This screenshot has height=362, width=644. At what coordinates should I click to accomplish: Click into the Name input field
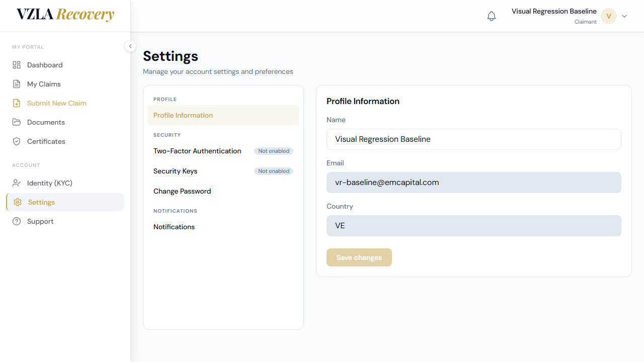[x=474, y=139]
